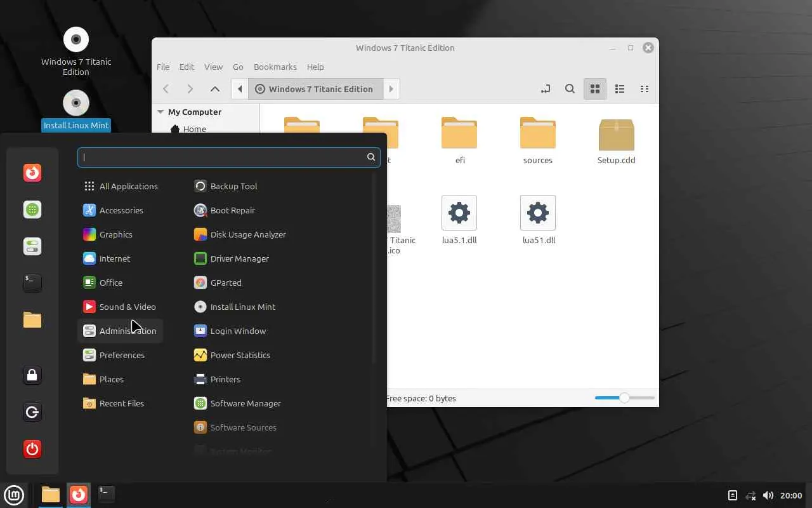
Task: Select the Preferences category
Action: (x=121, y=355)
